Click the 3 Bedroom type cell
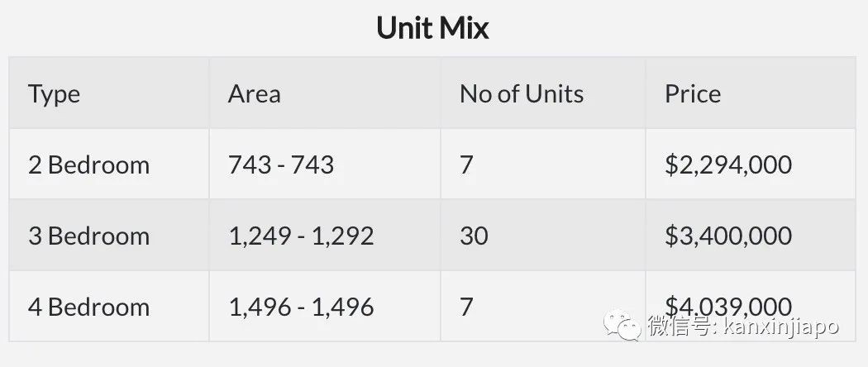This screenshot has height=367, width=868. pos(89,236)
